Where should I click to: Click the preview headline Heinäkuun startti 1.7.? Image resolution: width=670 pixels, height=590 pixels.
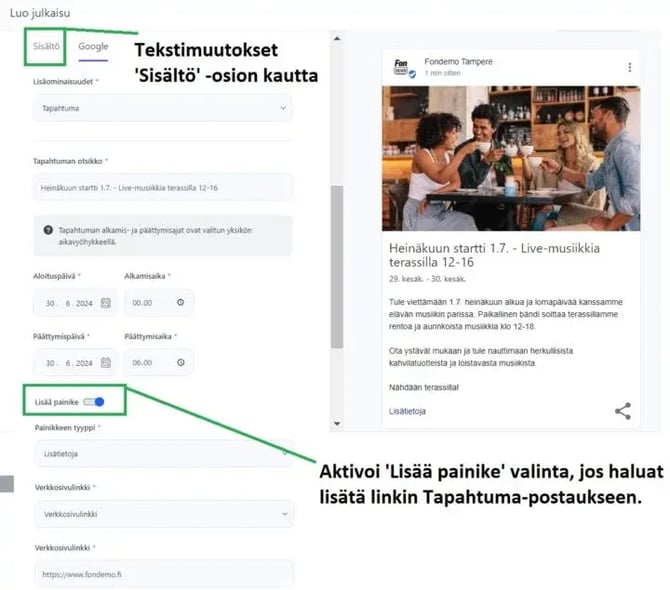(x=494, y=255)
